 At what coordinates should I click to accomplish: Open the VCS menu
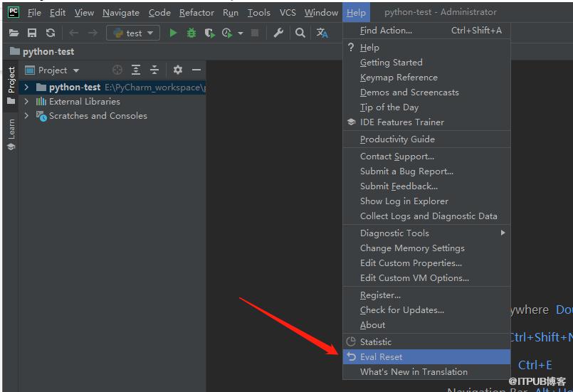point(288,12)
